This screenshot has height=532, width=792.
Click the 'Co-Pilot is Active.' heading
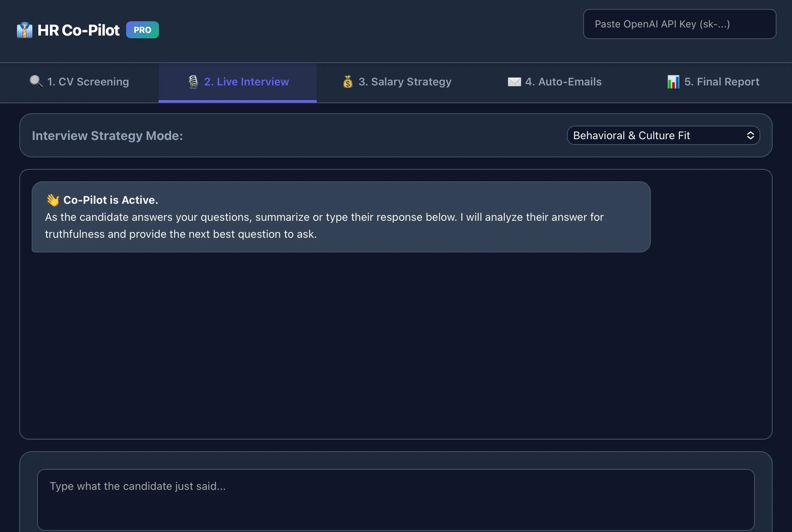pos(111,200)
